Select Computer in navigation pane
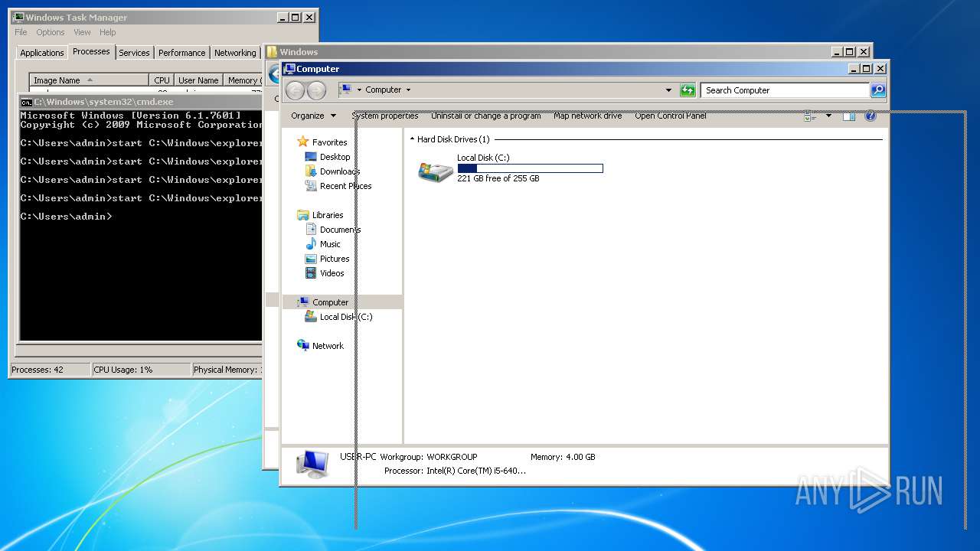Viewport: 980px width, 551px height. click(x=341, y=302)
